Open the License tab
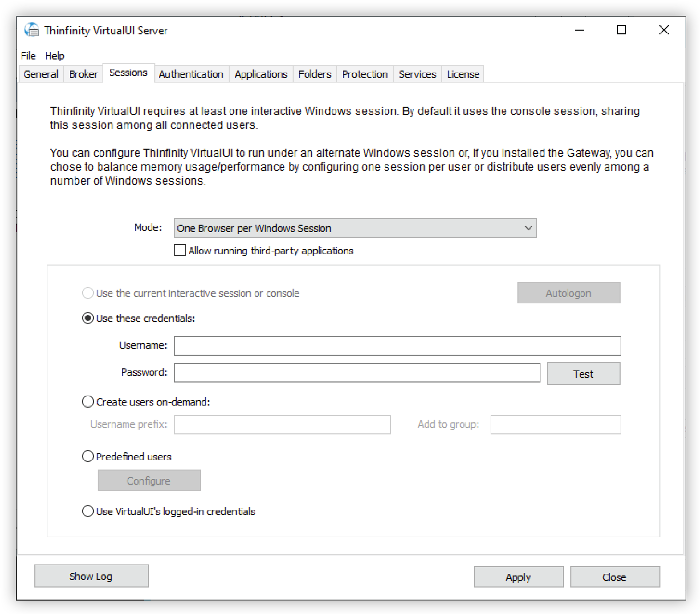The image size is (700, 614). (x=463, y=74)
